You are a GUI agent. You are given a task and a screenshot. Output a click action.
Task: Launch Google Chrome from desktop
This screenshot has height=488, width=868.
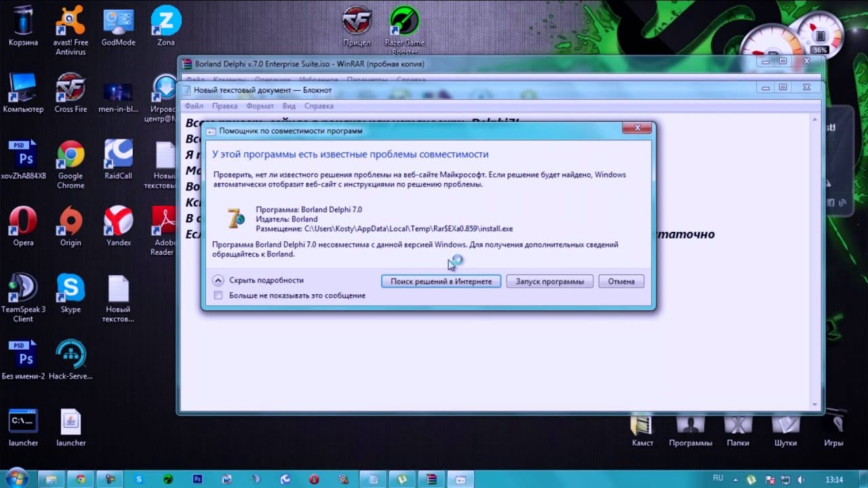(x=71, y=164)
